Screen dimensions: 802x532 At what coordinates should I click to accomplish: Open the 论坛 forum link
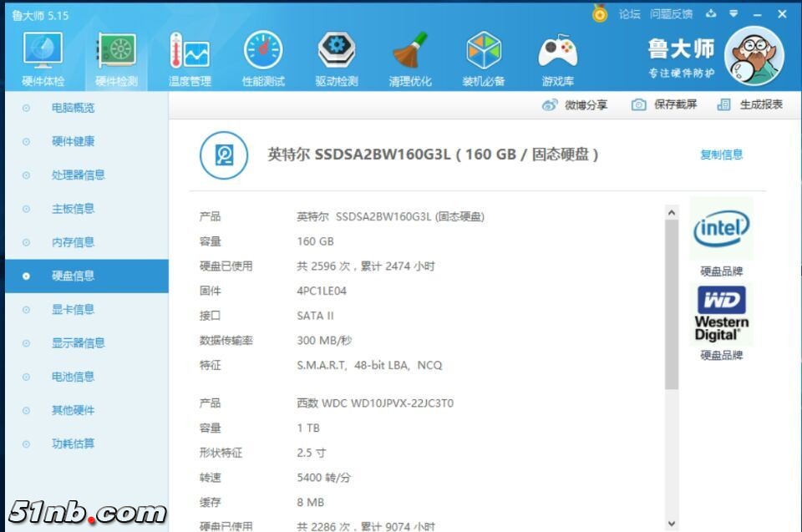[629, 13]
